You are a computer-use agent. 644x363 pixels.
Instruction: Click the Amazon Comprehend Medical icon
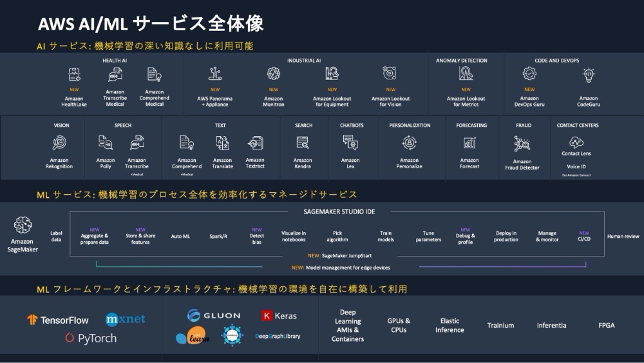coord(154,74)
